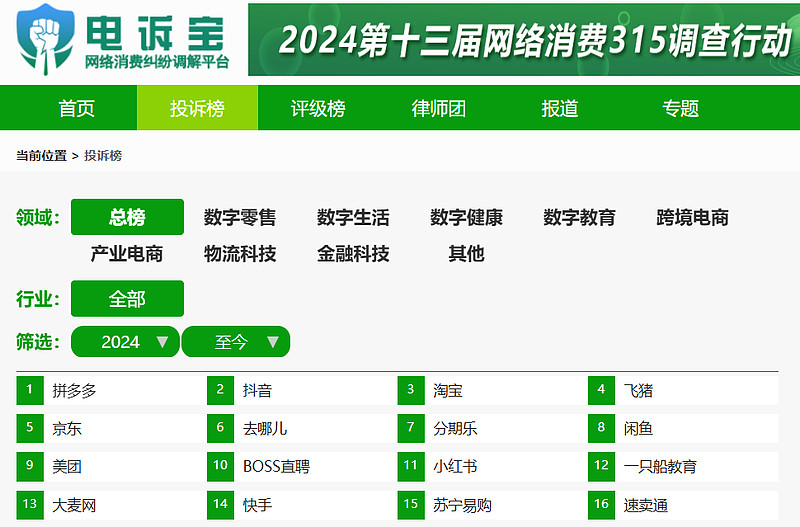Click the rank 1 number badge
800x527 pixels.
point(30,390)
